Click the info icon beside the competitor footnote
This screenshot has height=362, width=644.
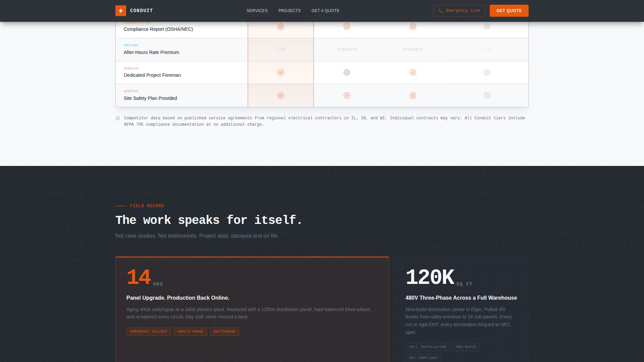(x=118, y=118)
